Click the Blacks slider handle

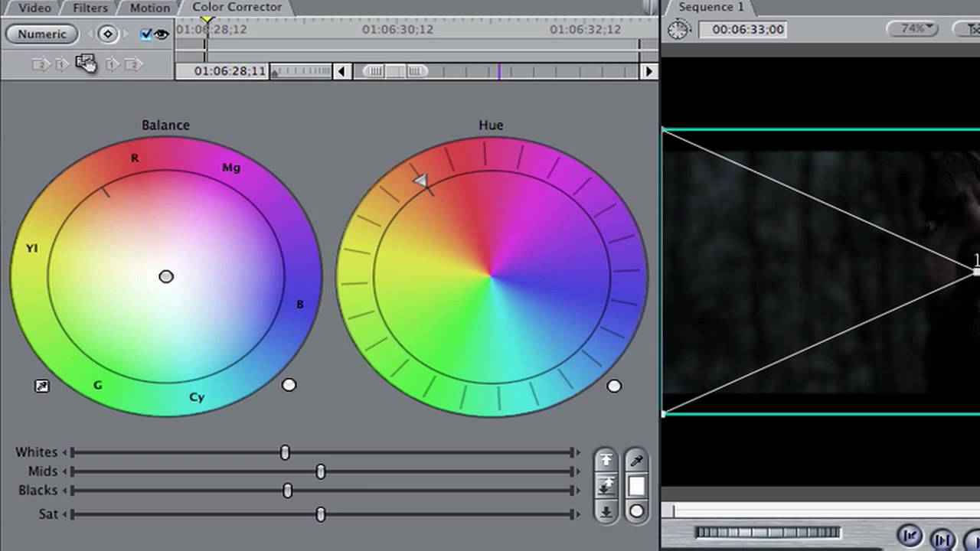[288, 490]
